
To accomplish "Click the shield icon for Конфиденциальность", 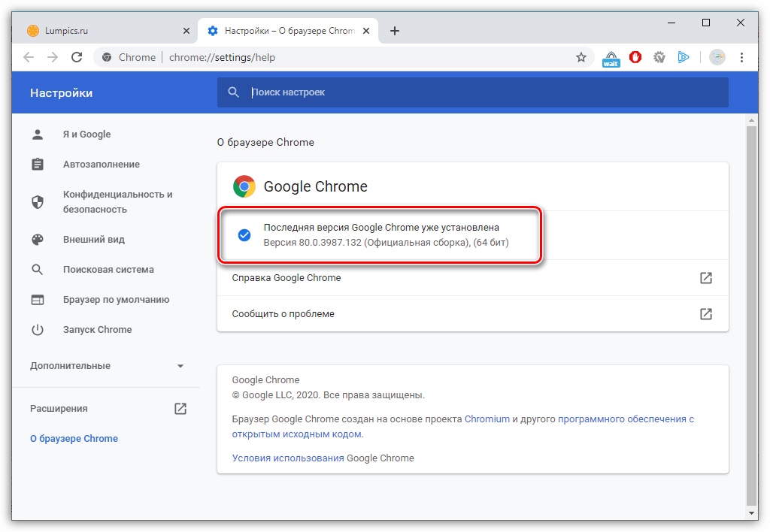I will (38, 201).
